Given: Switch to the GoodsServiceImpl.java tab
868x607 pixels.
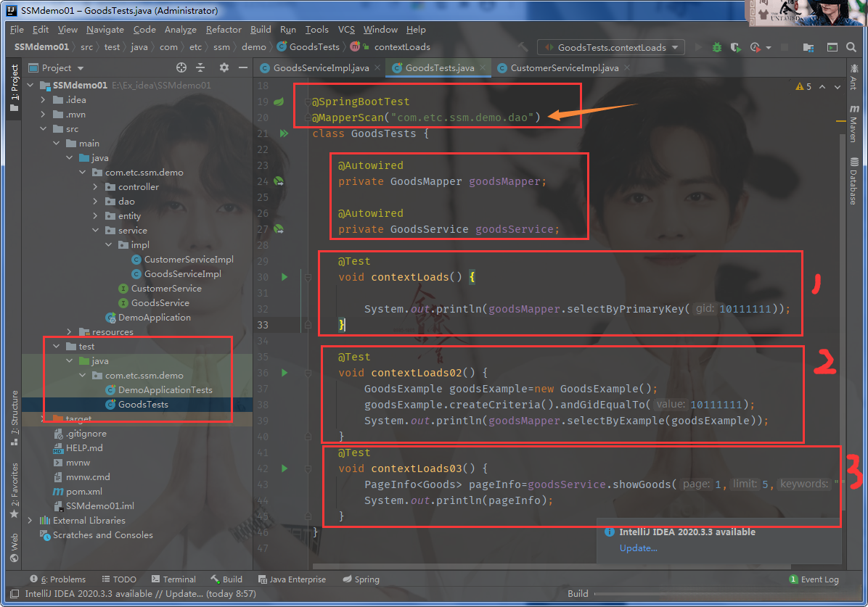Looking at the screenshot, I should (320, 68).
